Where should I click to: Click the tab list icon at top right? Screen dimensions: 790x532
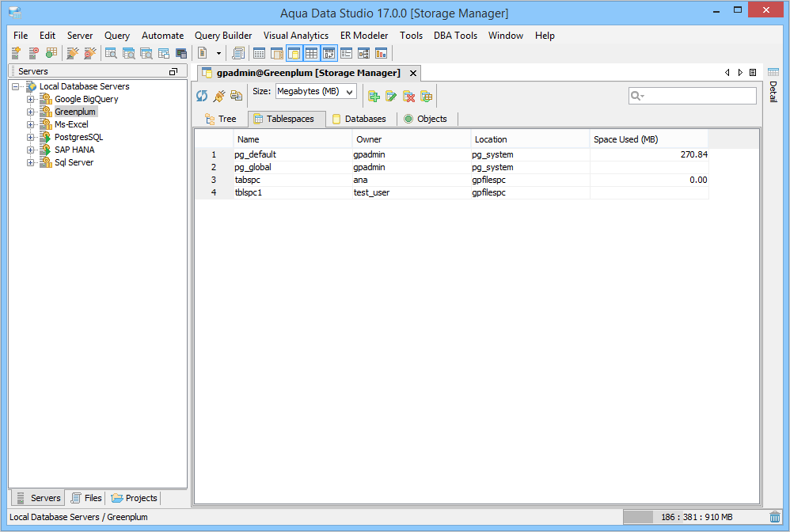(753, 73)
